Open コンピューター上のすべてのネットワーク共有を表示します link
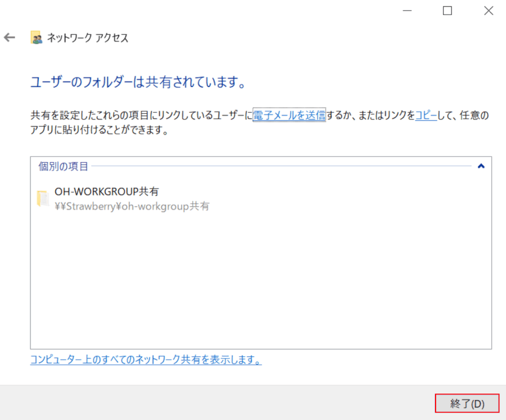506x420 pixels. pos(146,360)
